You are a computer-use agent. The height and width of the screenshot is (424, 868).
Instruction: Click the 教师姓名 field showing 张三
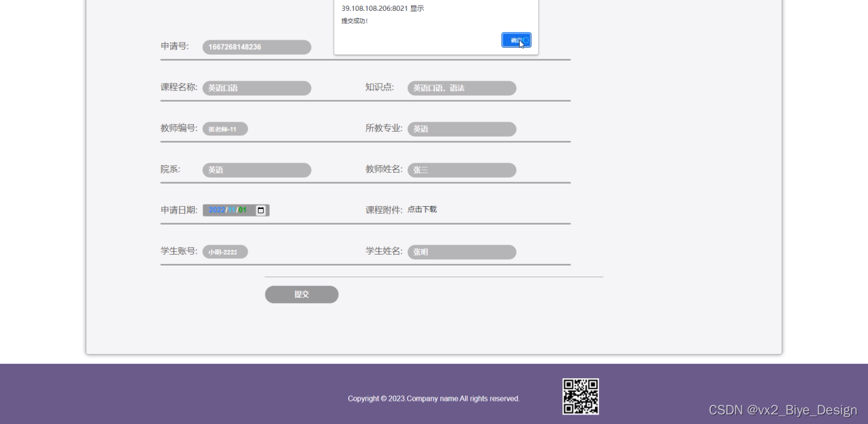[462, 170]
